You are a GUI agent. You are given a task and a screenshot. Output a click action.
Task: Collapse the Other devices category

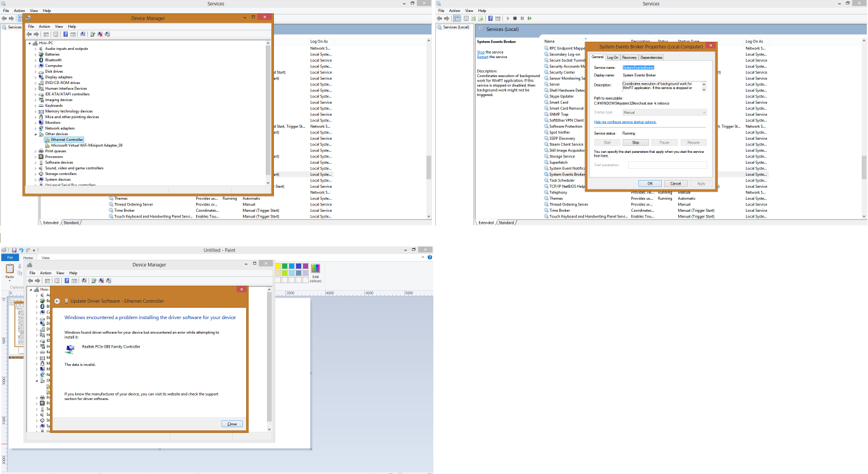36,134
